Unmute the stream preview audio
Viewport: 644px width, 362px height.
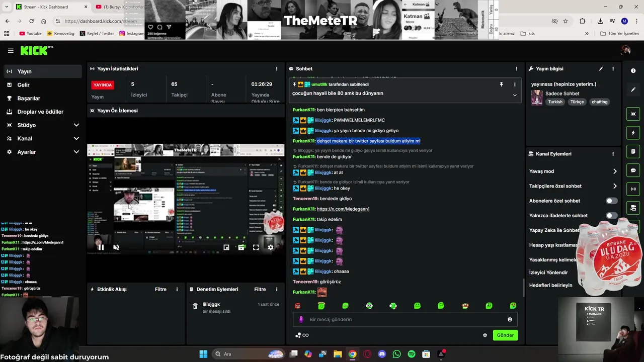click(x=116, y=247)
